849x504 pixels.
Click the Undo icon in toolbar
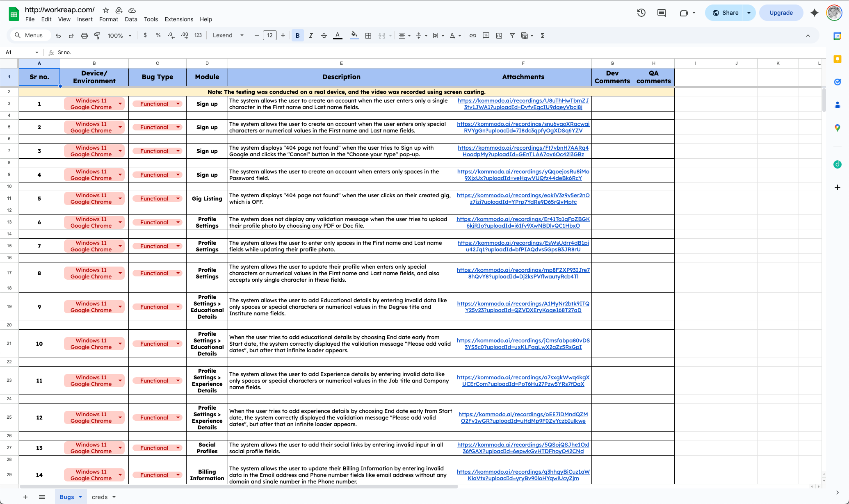coord(58,36)
